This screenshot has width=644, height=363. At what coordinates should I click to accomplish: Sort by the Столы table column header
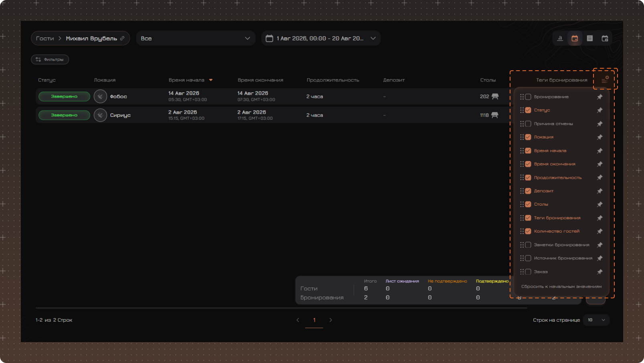[488, 80]
